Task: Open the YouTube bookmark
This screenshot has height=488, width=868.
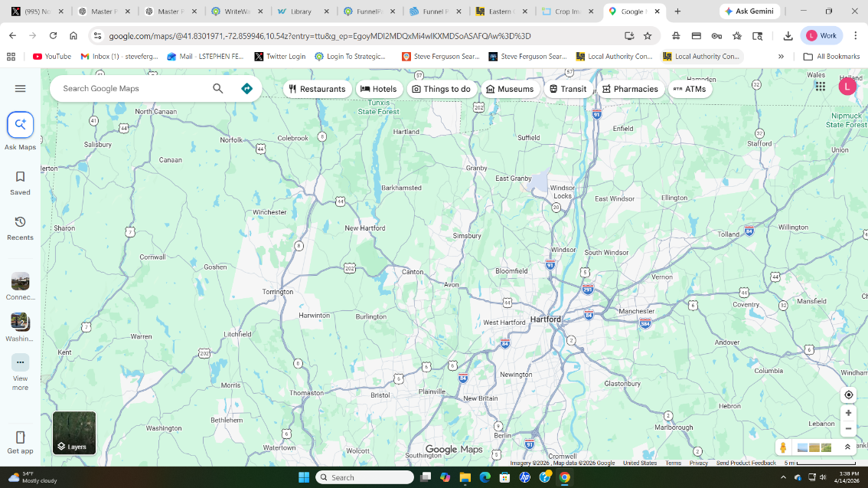Action: [x=51, y=57]
